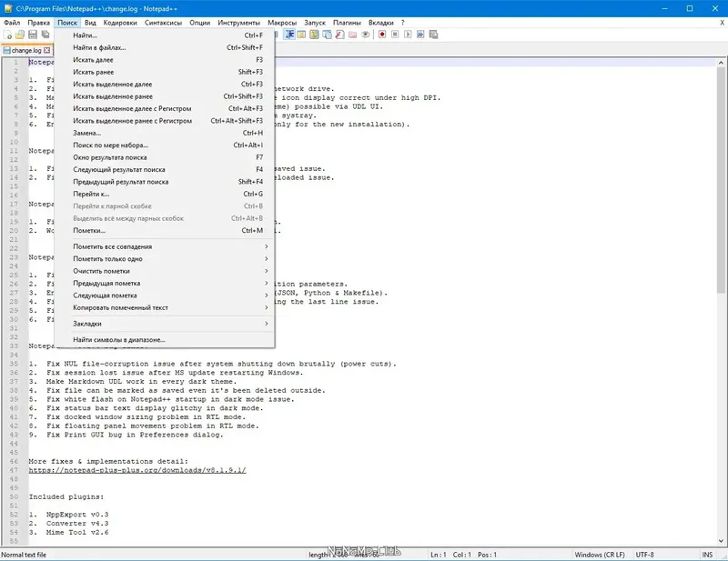This screenshot has height=561, width=728.
Task: Click the Save file toolbar icon
Action: coord(33,35)
